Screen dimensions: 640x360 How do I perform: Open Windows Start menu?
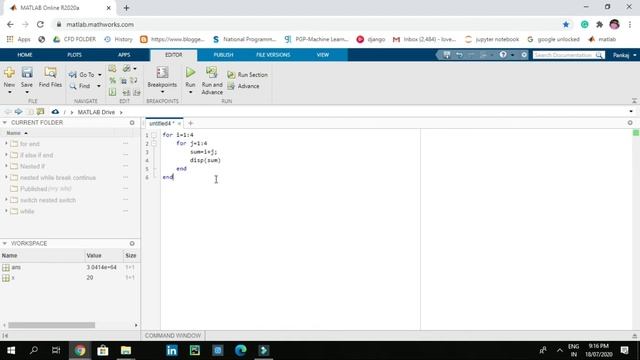11,350
